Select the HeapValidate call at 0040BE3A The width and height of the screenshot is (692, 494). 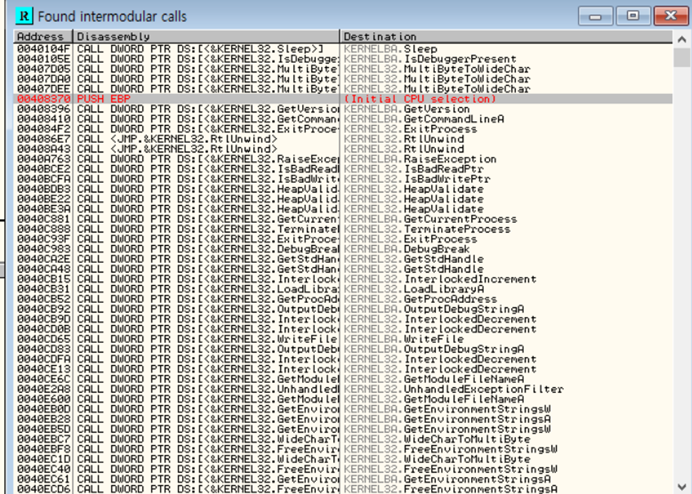point(343,209)
